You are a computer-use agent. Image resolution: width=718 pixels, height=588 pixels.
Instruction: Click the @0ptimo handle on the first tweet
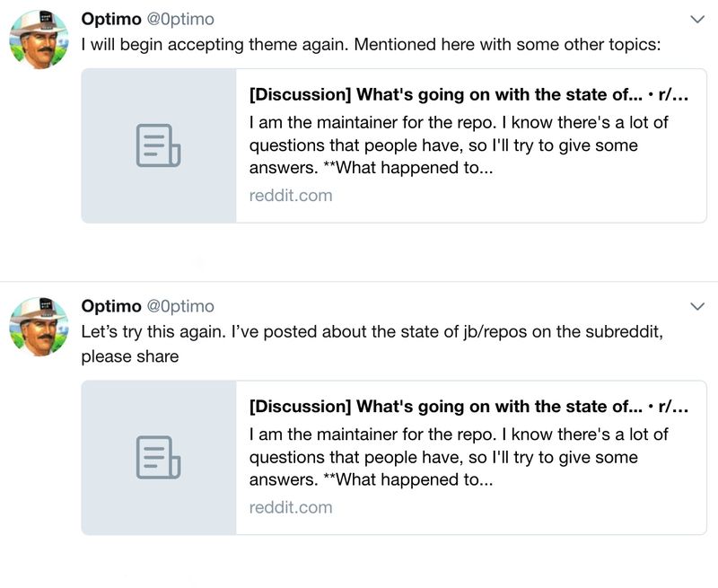(x=180, y=19)
